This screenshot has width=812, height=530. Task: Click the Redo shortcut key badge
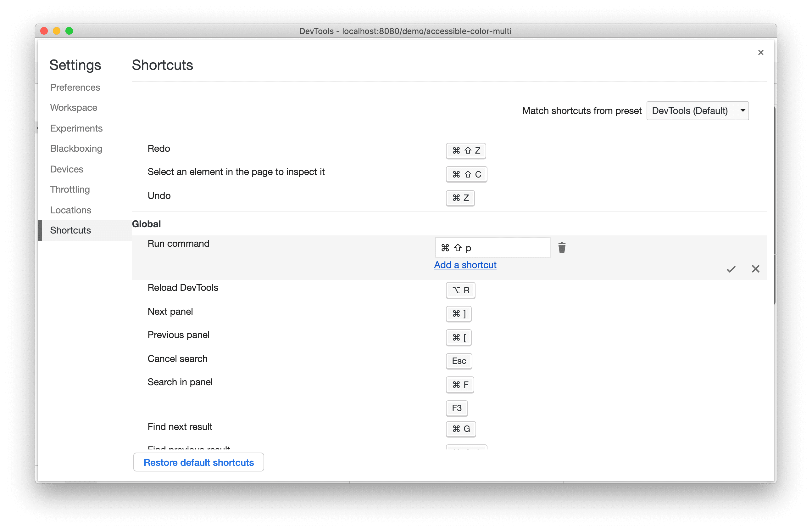tap(465, 150)
